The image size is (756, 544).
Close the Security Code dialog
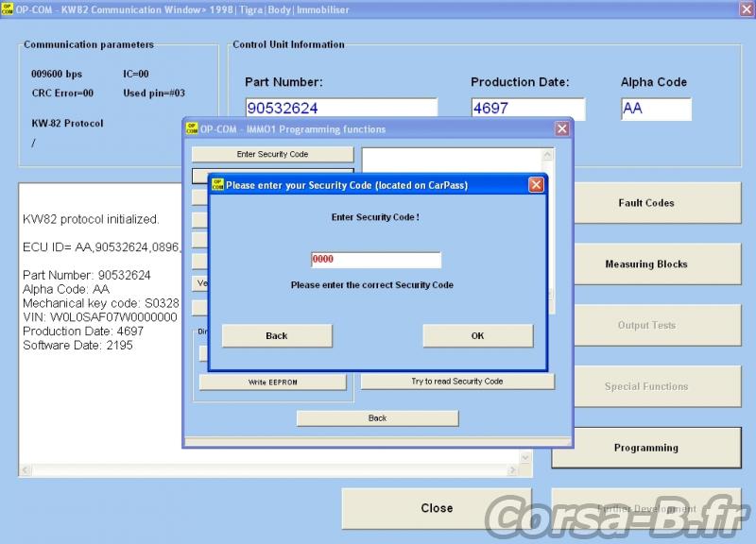pos(536,185)
